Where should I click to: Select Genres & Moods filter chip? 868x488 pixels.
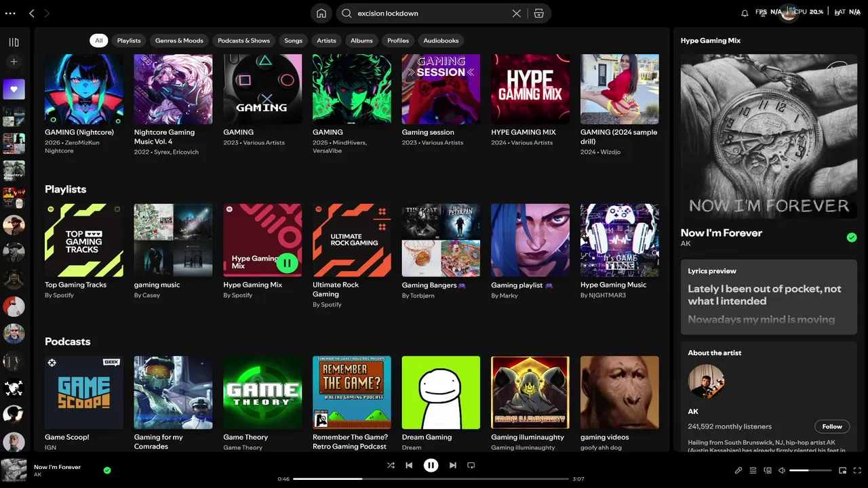point(179,41)
